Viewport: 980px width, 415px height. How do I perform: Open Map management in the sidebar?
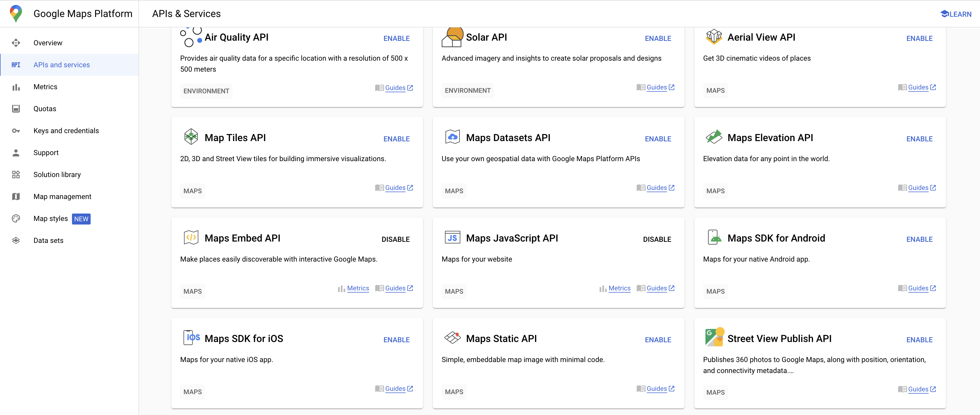click(x=62, y=197)
